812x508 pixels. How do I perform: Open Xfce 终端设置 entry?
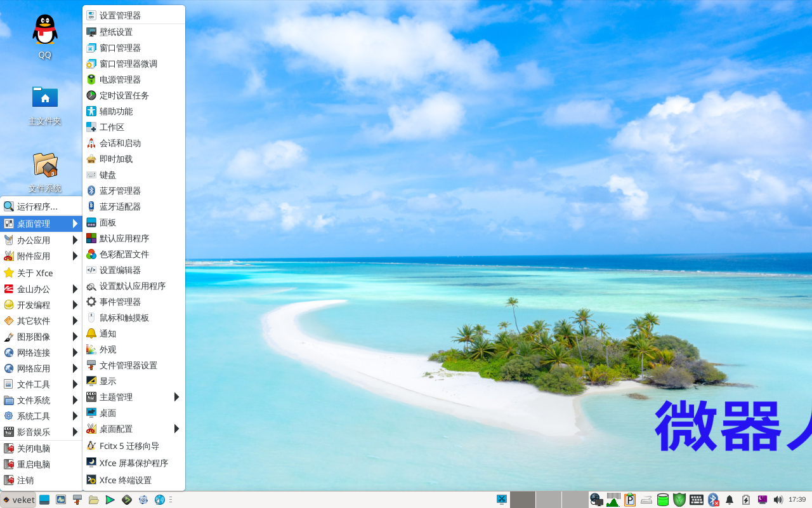click(134, 480)
